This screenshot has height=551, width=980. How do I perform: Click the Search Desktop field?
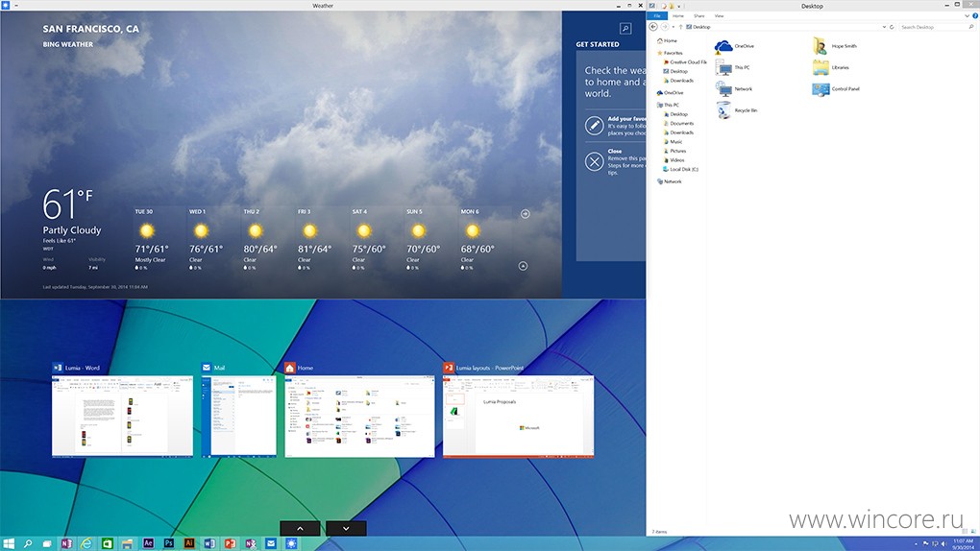coord(937,27)
